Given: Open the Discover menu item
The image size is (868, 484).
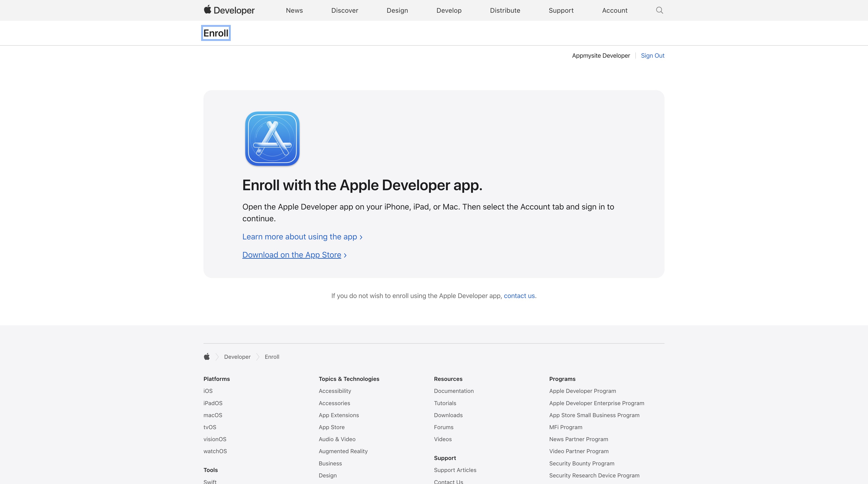Looking at the screenshot, I should 344,10.
